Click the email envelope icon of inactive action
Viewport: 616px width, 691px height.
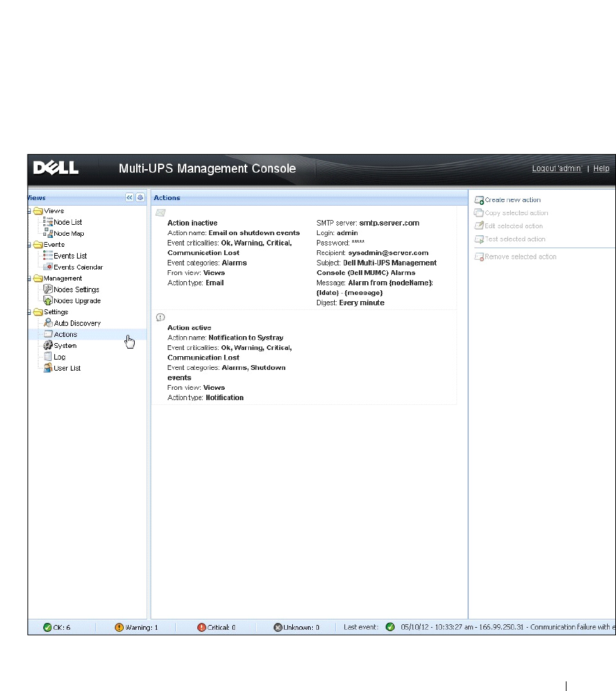click(160, 213)
